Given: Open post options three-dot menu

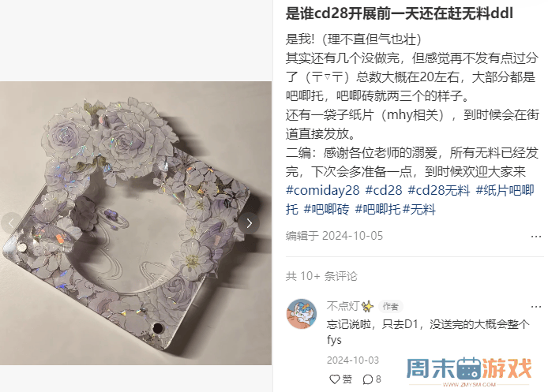Looking at the screenshot, I should tap(536, 237).
